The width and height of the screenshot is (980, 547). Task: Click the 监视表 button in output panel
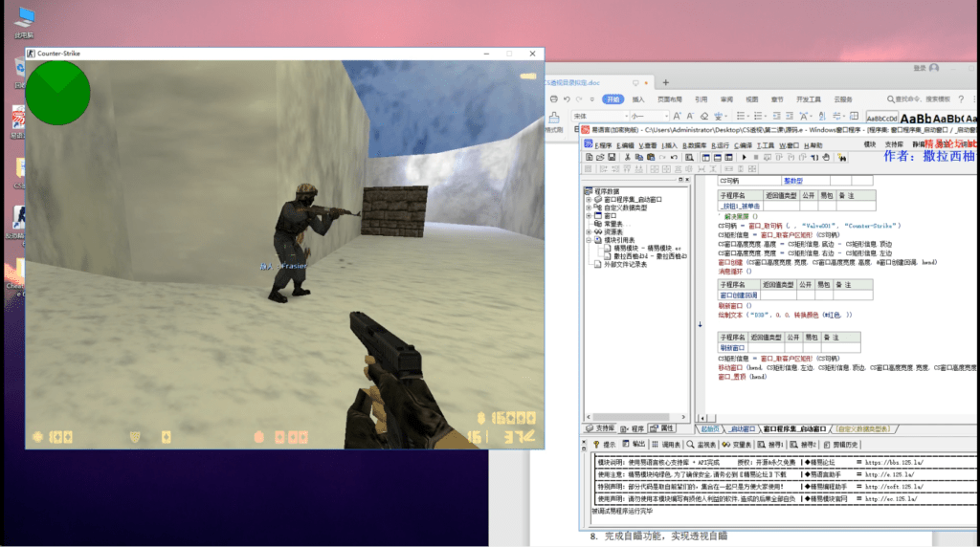click(704, 444)
